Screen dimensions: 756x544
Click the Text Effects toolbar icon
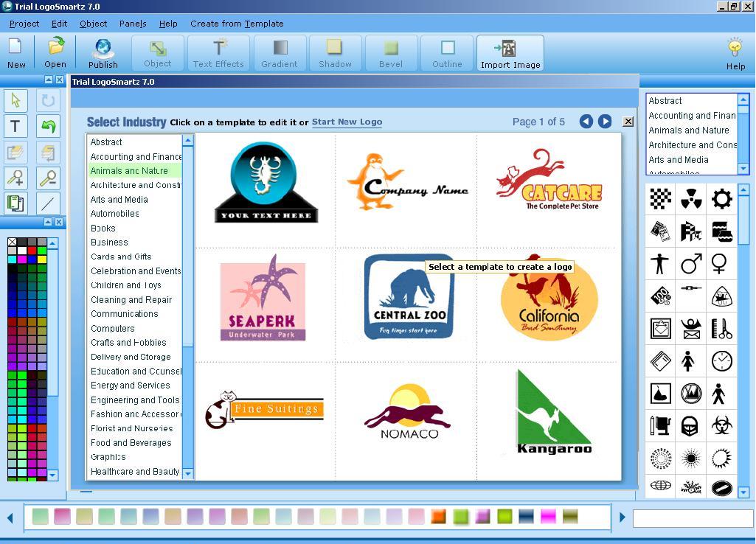tap(218, 52)
